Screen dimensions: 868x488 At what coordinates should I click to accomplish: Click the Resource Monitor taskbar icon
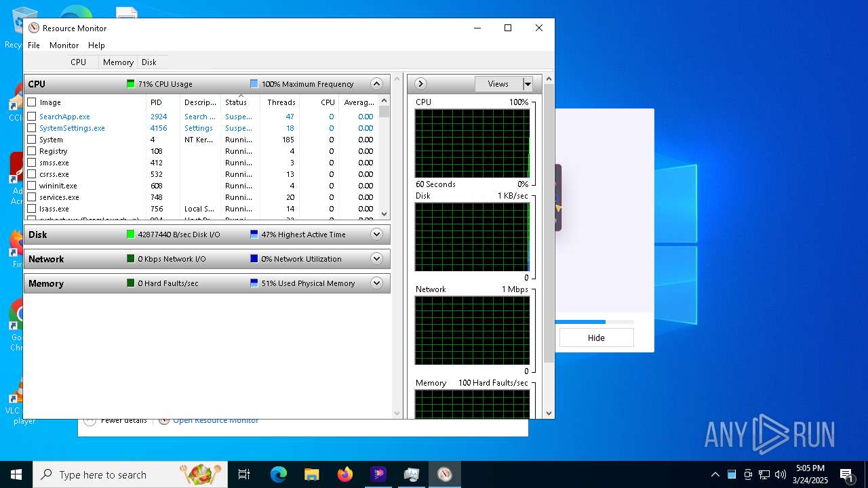tap(445, 474)
